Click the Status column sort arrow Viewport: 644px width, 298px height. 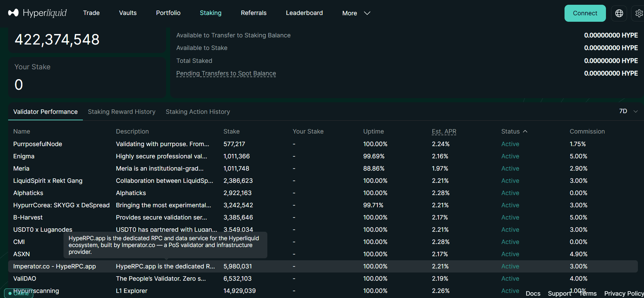coord(525,132)
